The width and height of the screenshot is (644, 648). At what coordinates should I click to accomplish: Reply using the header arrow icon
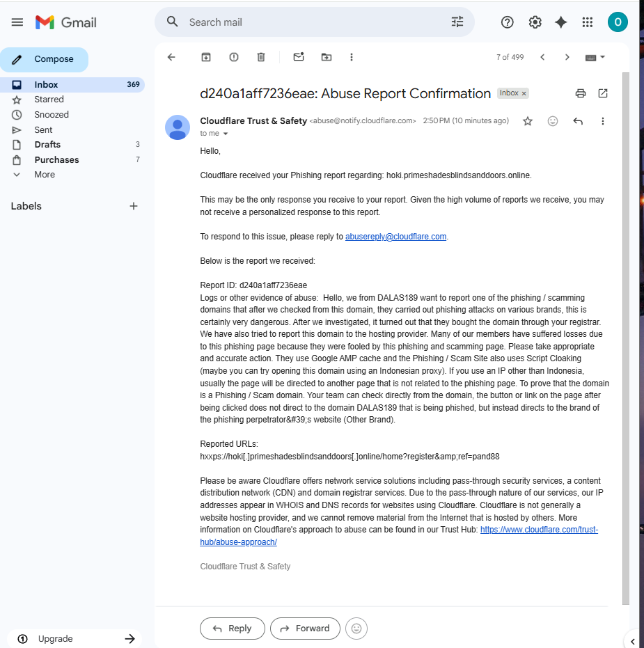click(x=578, y=121)
